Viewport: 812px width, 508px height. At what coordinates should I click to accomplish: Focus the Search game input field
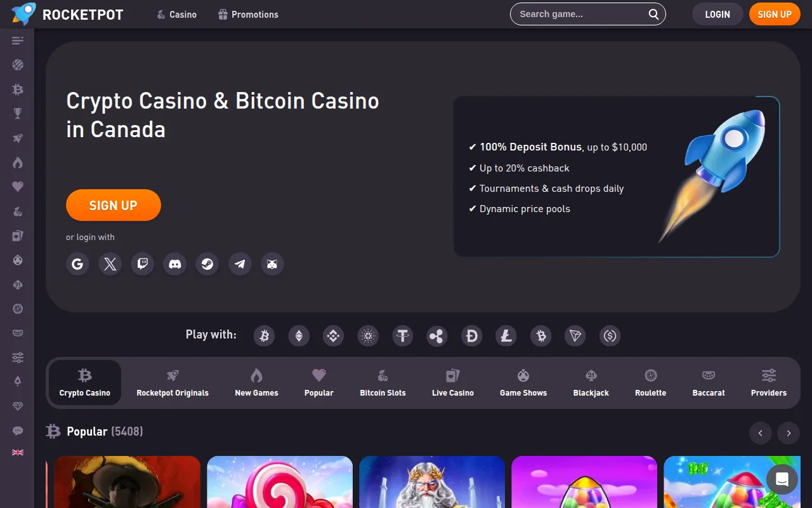coord(580,14)
